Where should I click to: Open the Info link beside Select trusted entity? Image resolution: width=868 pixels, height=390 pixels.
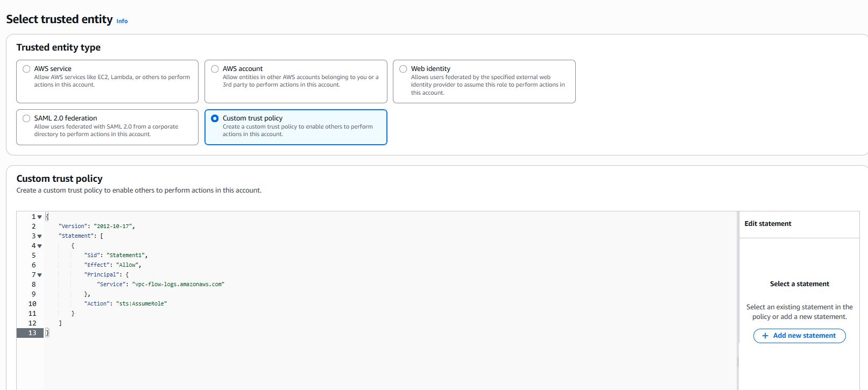pyautogui.click(x=122, y=22)
